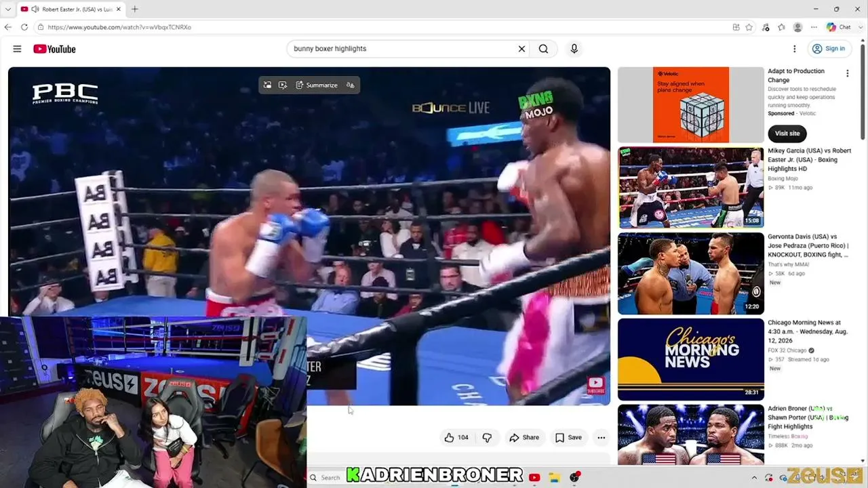Image resolution: width=868 pixels, height=488 pixels.
Task: Click the Sign in button
Action: [829, 49]
